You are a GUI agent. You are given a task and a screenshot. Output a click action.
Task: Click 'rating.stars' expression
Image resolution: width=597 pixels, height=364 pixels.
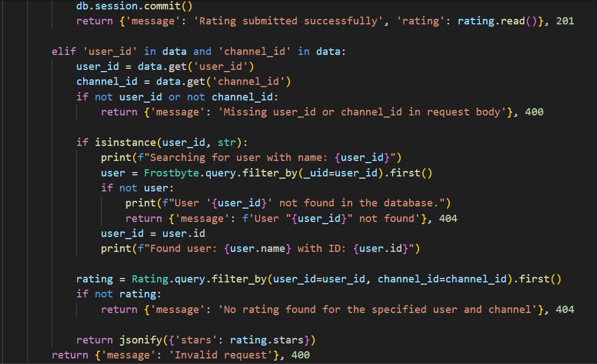point(266,340)
